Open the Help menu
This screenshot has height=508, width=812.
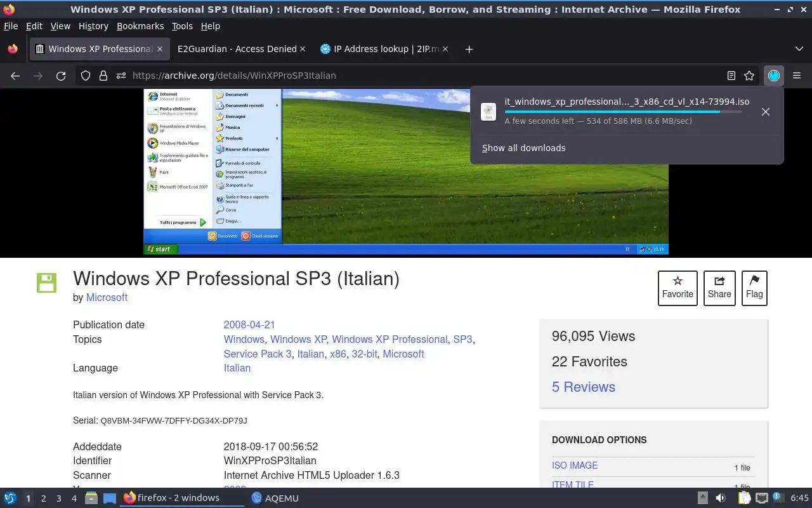(211, 26)
